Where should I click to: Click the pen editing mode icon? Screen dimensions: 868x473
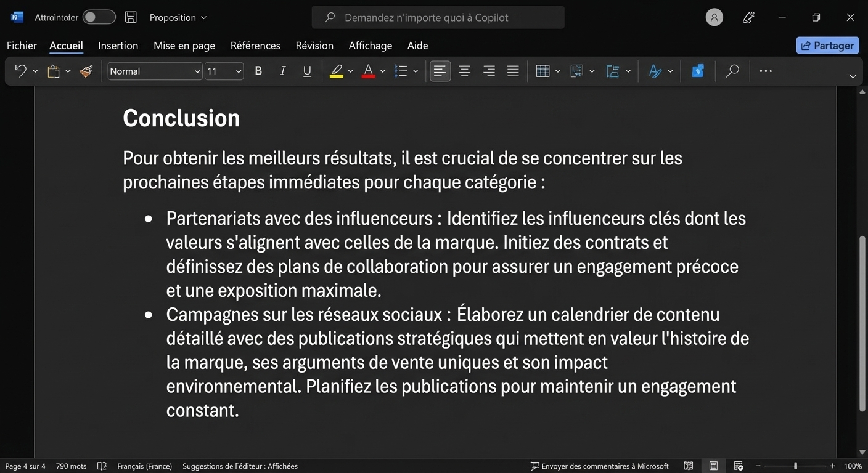[x=749, y=17]
